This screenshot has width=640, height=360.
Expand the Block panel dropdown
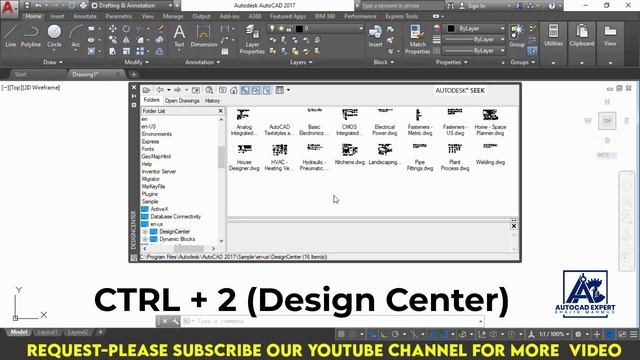pos(384,62)
